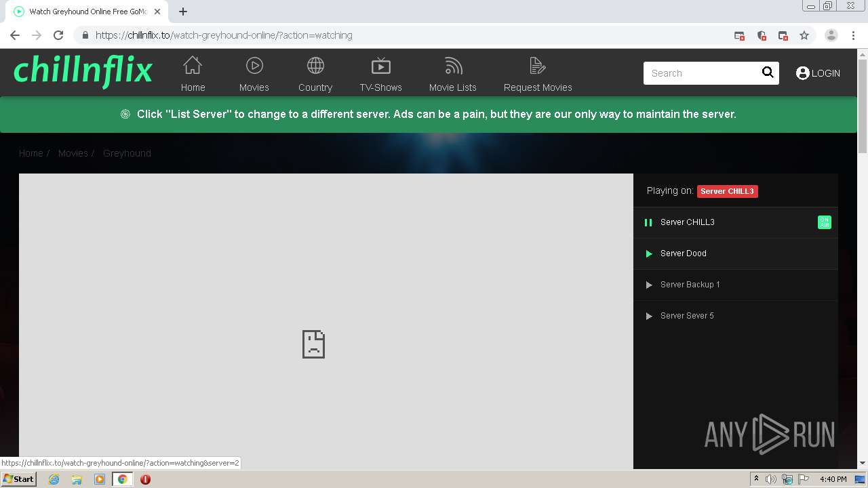868x488 pixels.
Task: Reload the page
Action: point(58,35)
